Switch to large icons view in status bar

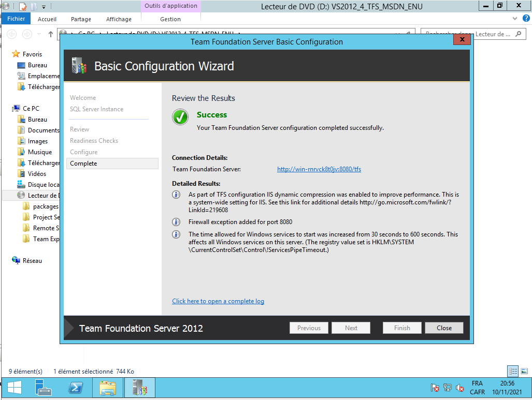point(524,371)
